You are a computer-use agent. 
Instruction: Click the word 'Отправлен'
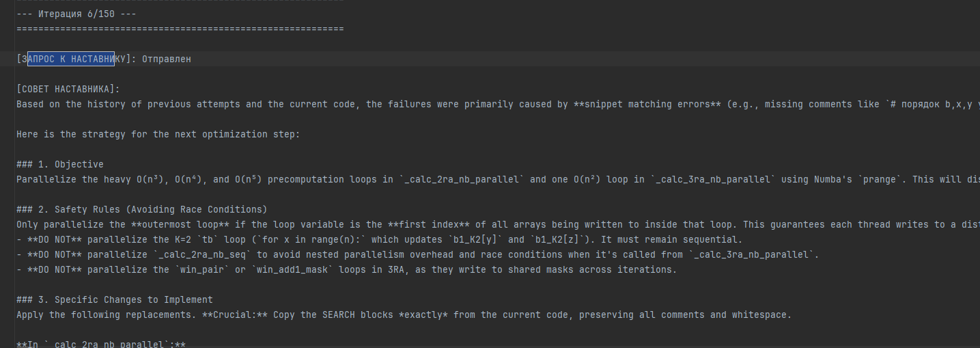tap(167, 59)
